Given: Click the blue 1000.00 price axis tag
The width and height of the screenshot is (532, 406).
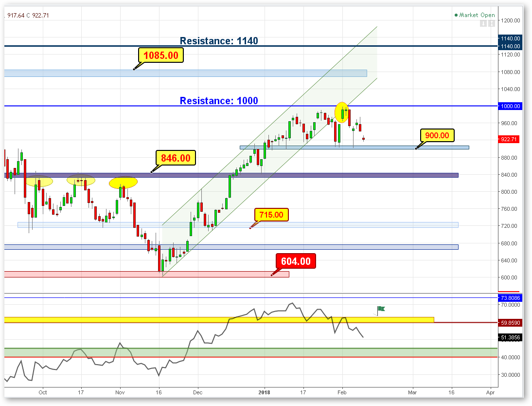Looking at the screenshot, I should pos(509,106).
